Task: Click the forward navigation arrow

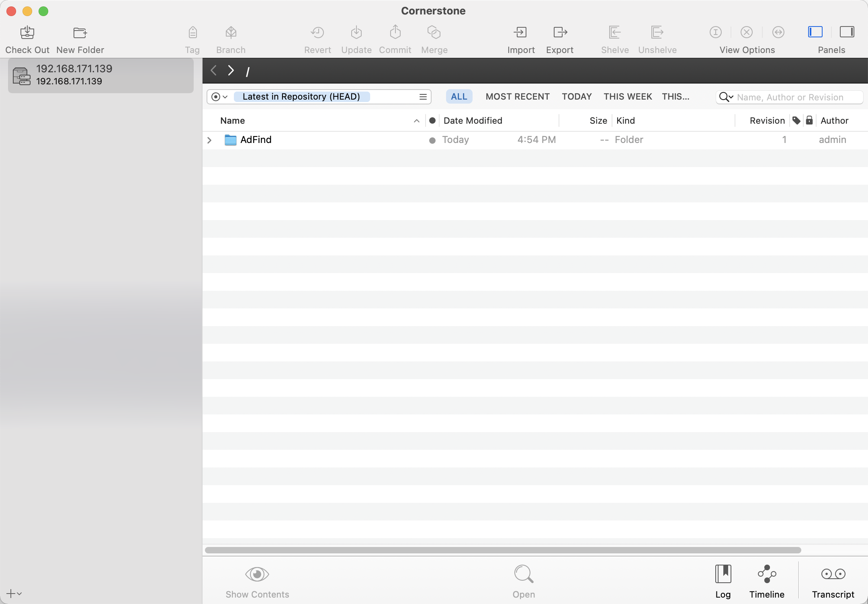Action: [x=231, y=71]
